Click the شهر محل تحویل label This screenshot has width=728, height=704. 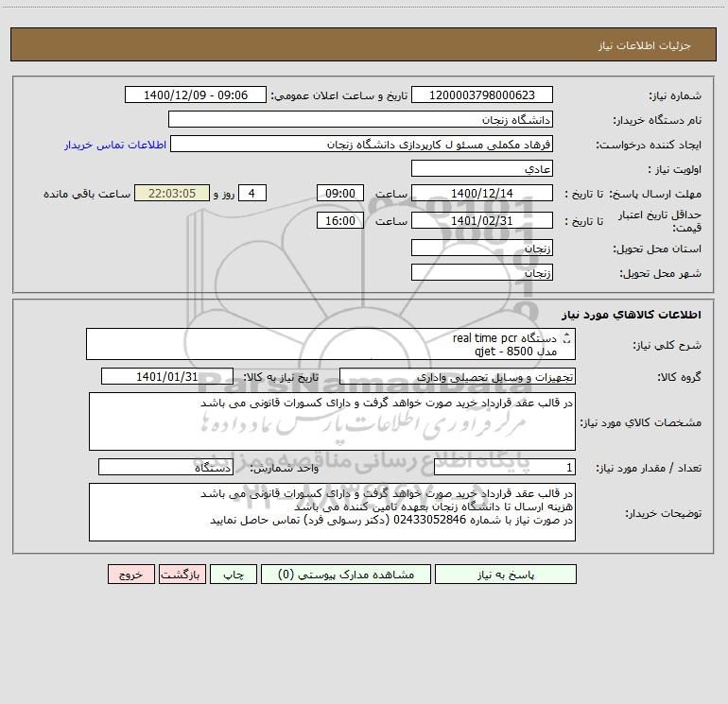click(660, 274)
